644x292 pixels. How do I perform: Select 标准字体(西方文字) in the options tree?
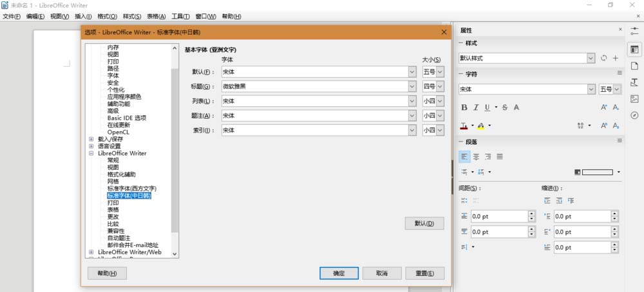(132, 188)
